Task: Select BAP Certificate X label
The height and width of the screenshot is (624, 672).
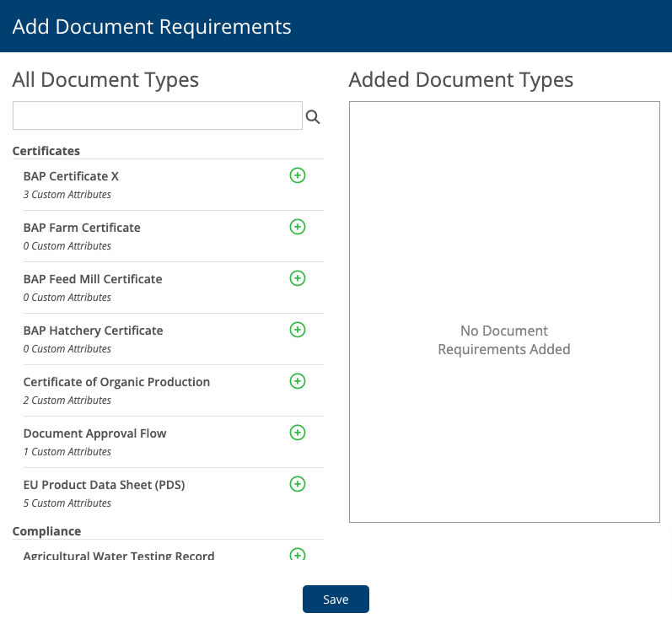Action: coord(71,176)
